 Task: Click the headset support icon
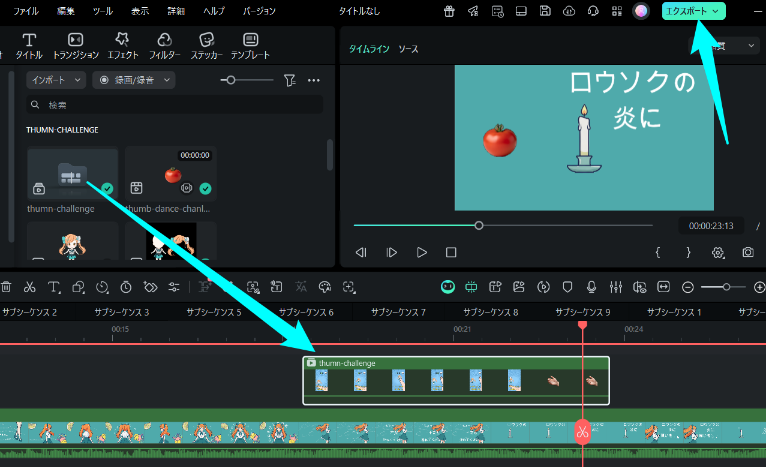(x=593, y=11)
